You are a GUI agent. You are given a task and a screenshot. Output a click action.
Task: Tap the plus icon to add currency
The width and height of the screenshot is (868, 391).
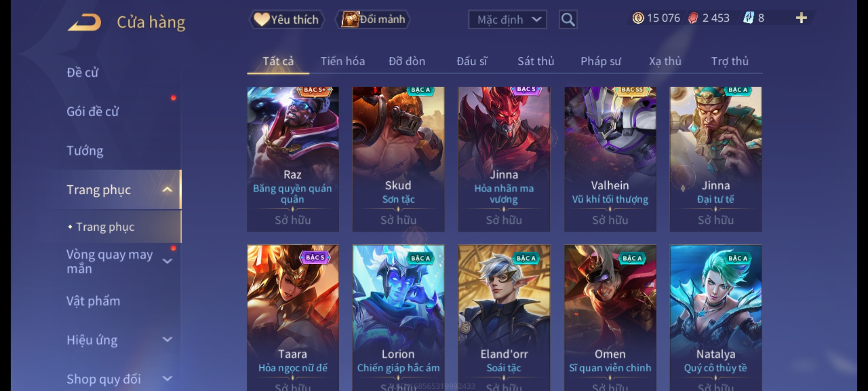(801, 18)
